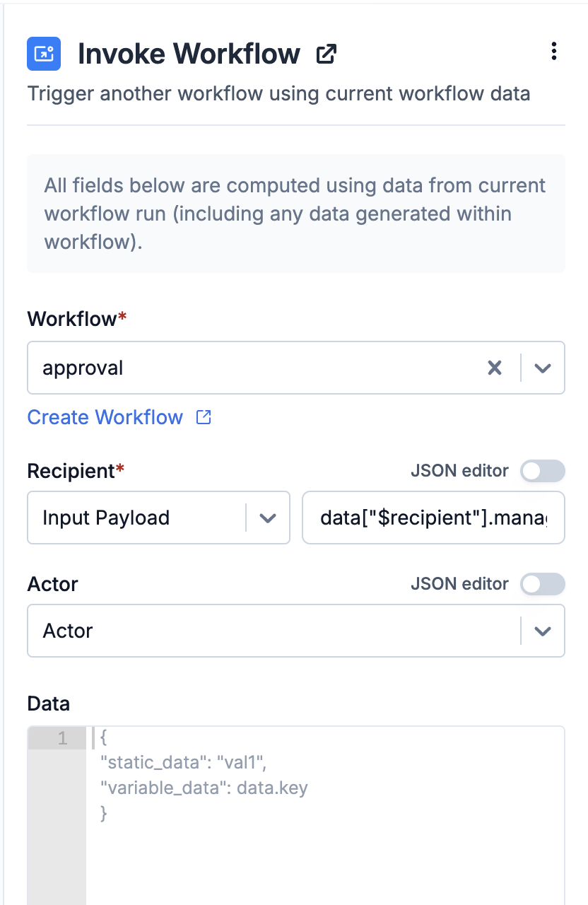Click the Data section label

(x=48, y=703)
